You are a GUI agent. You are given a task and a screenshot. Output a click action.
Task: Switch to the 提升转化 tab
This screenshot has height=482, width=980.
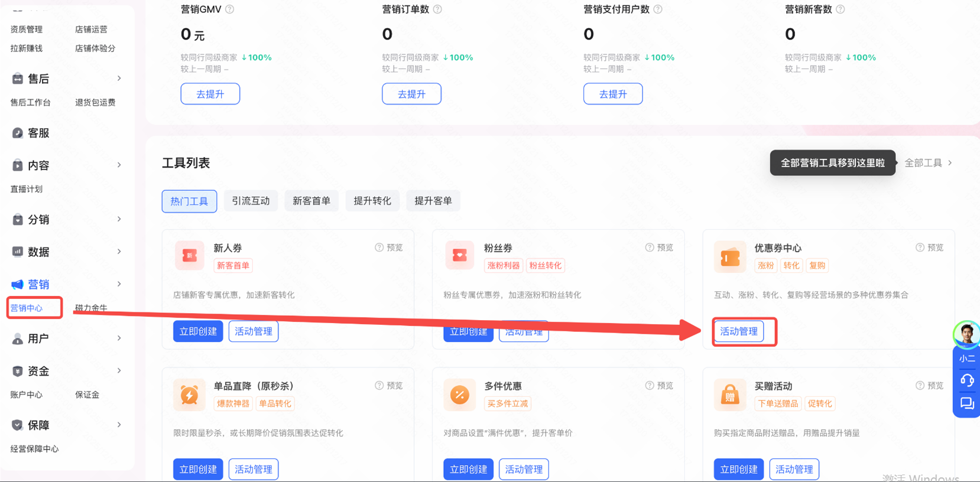[372, 201]
